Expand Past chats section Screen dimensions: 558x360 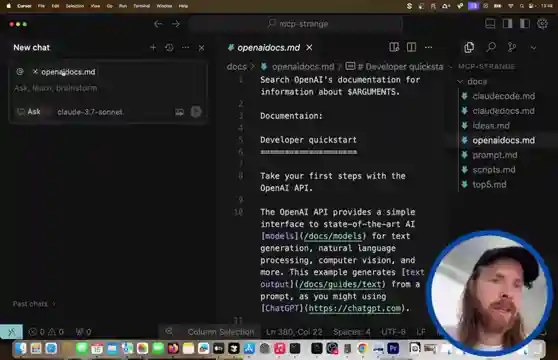tap(34, 304)
